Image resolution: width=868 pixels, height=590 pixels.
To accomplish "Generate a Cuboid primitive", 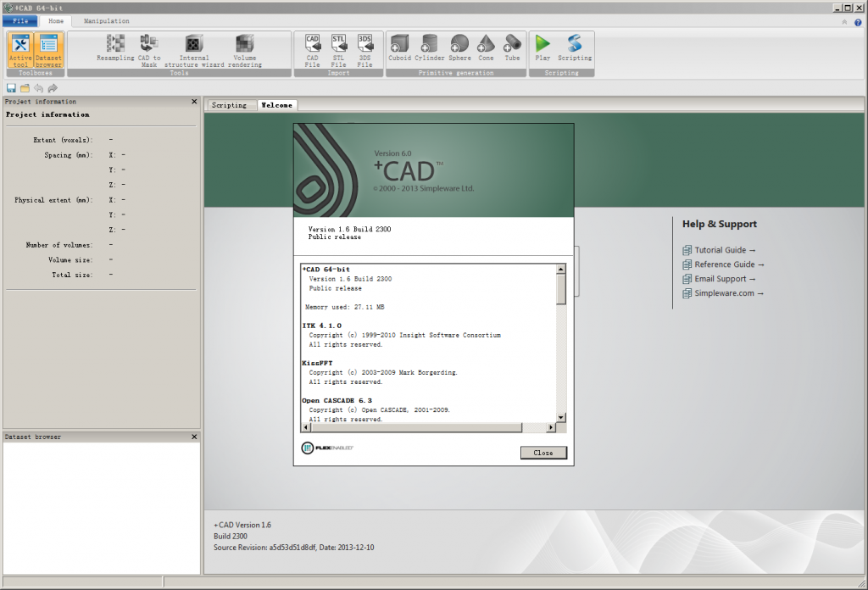I will point(400,47).
